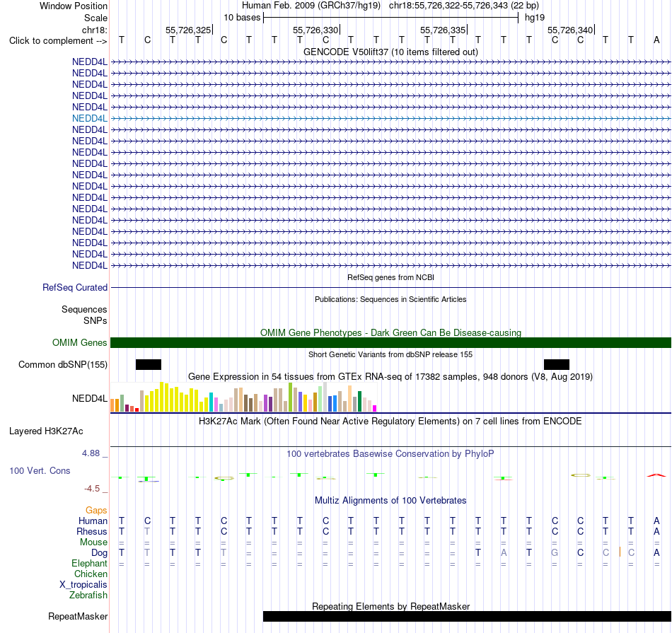Click the red bar in the GTEx expression chart
The width and height of the screenshot is (672, 633).
(x=137, y=410)
